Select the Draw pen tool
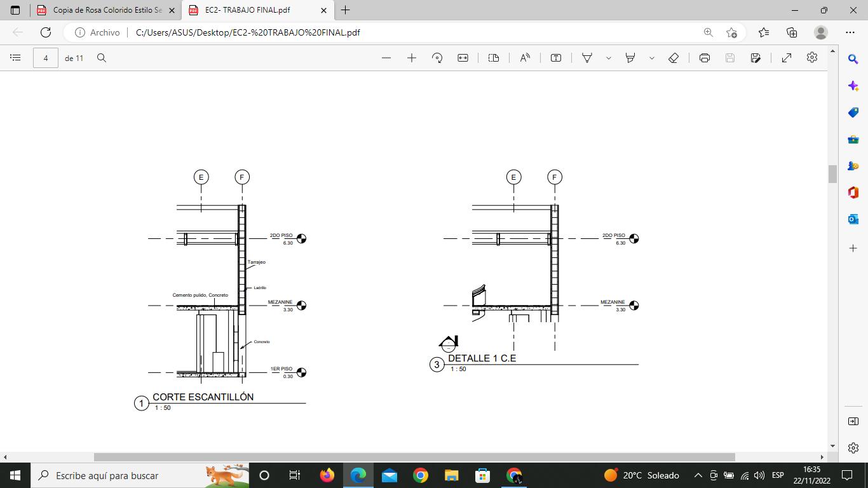 tap(587, 58)
